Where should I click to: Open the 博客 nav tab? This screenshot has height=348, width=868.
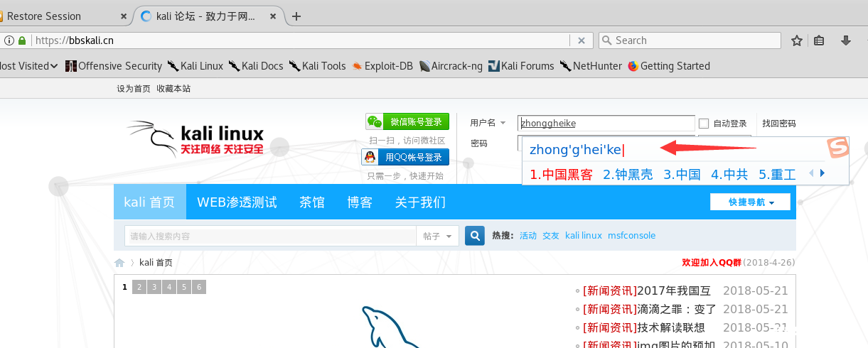click(x=360, y=202)
